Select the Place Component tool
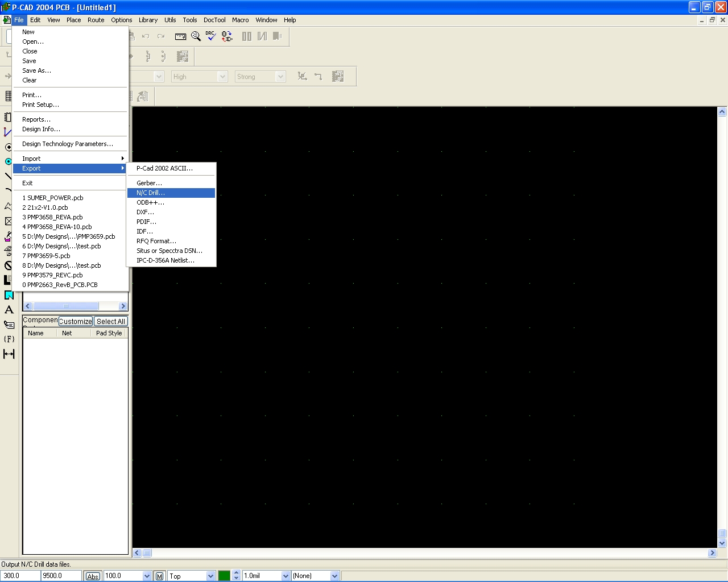The height and width of the screenshot is (582, 728). 8,117
